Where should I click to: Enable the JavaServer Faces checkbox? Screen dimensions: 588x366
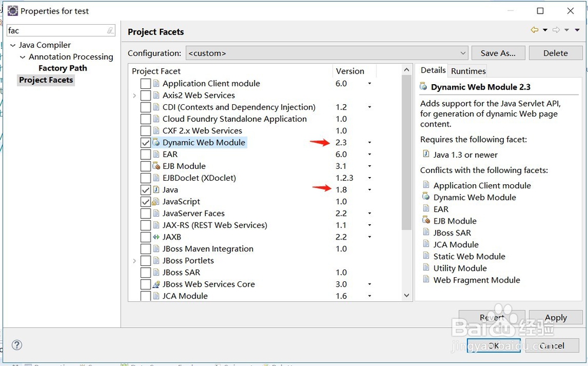click(x=146, y=214)
